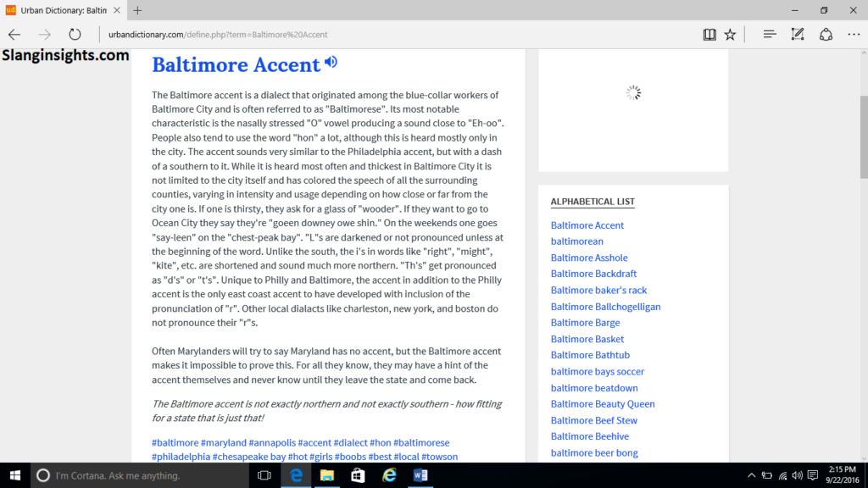
Task: Open Baltimore Accent in alphabetical list
Action: point(587,225)
